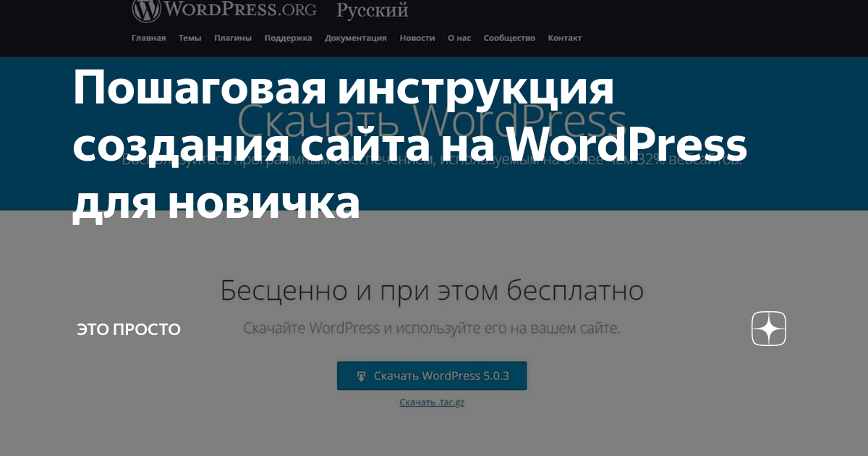
Task: Select Документация in the nav bar
Action: tap(355, 38)
